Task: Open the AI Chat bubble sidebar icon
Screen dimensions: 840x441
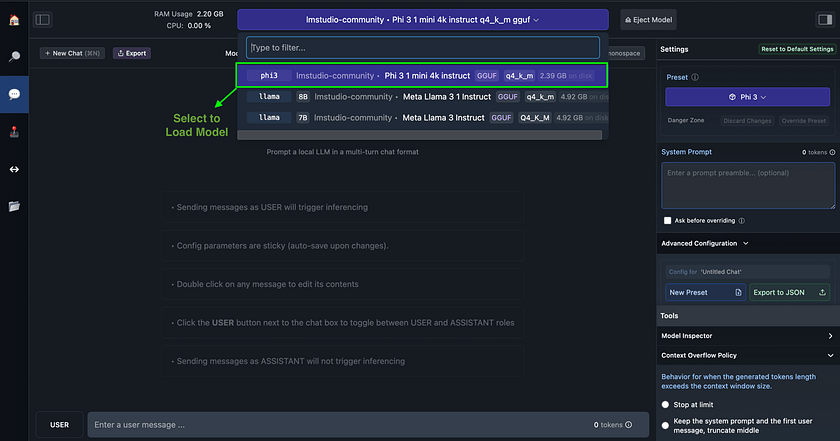Action: [x=14, y=94]
